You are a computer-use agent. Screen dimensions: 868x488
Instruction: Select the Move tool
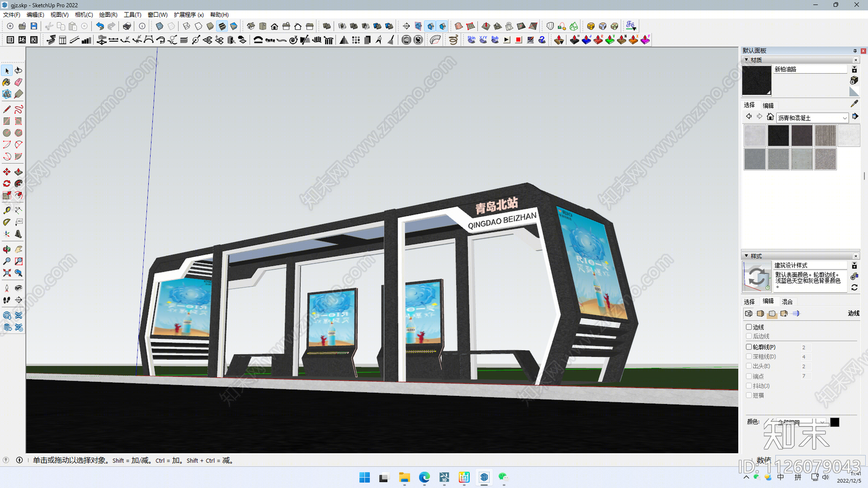click(x=7, y=172)
